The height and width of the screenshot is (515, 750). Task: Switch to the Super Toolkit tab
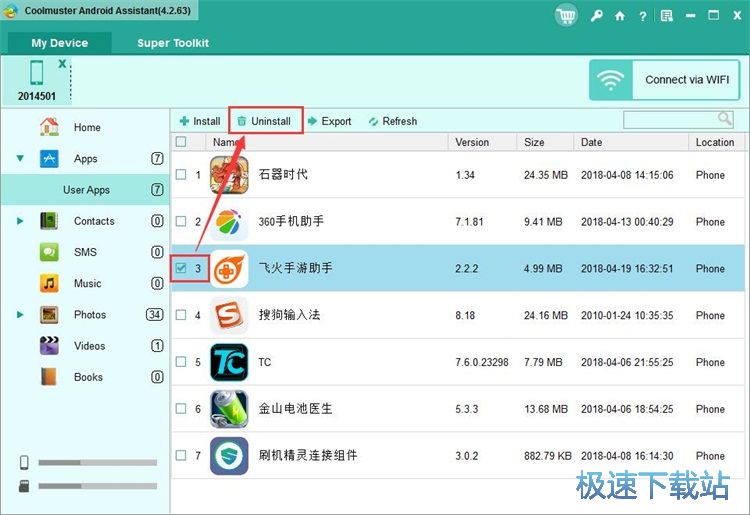coord(173,43)
